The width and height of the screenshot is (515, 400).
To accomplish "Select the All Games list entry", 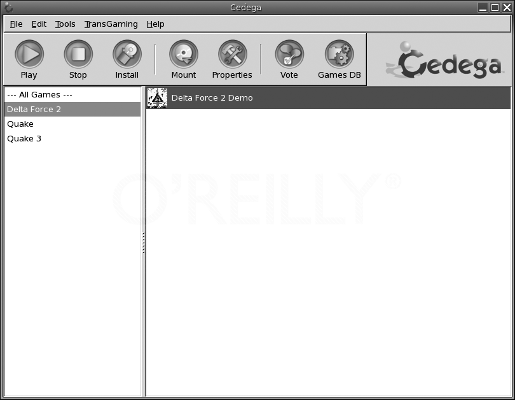I will coord(73,95).
